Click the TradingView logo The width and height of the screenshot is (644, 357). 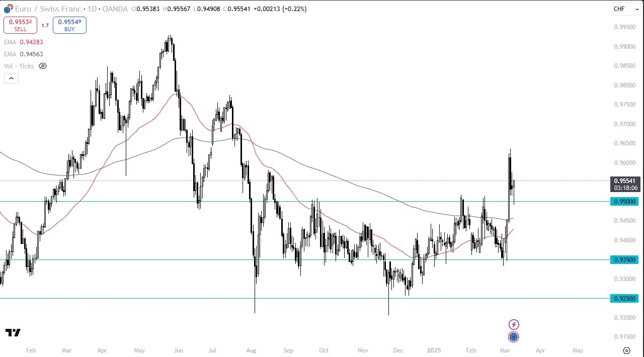(x=13, y=333)
